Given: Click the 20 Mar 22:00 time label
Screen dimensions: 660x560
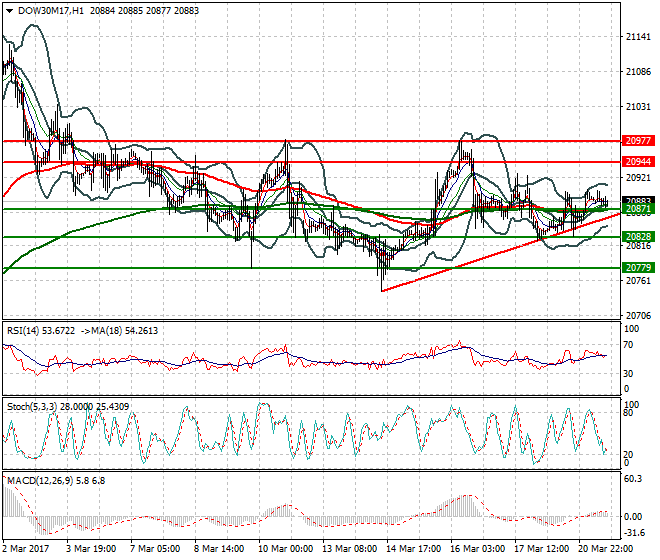Looking at the screenshot, I should (x=602, y=549).
